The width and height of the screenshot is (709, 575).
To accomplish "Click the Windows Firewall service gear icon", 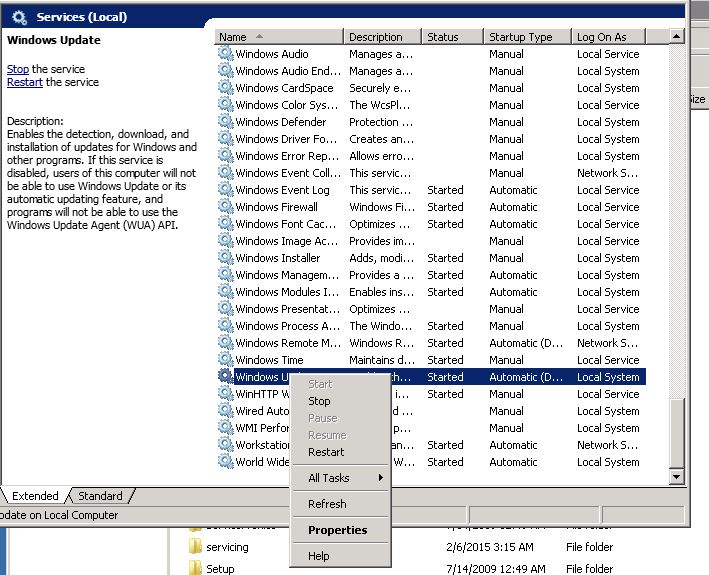I will pos(225,206).
